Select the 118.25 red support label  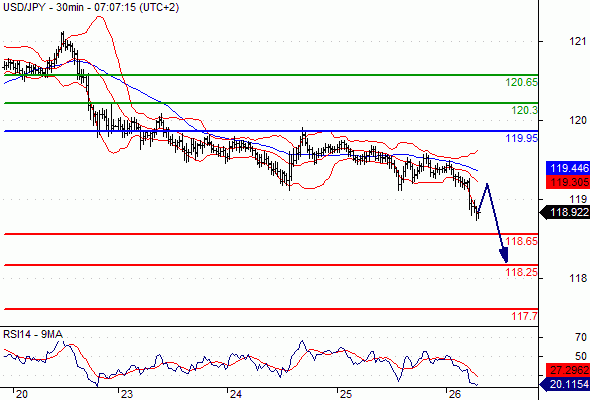tap(522, 272)
